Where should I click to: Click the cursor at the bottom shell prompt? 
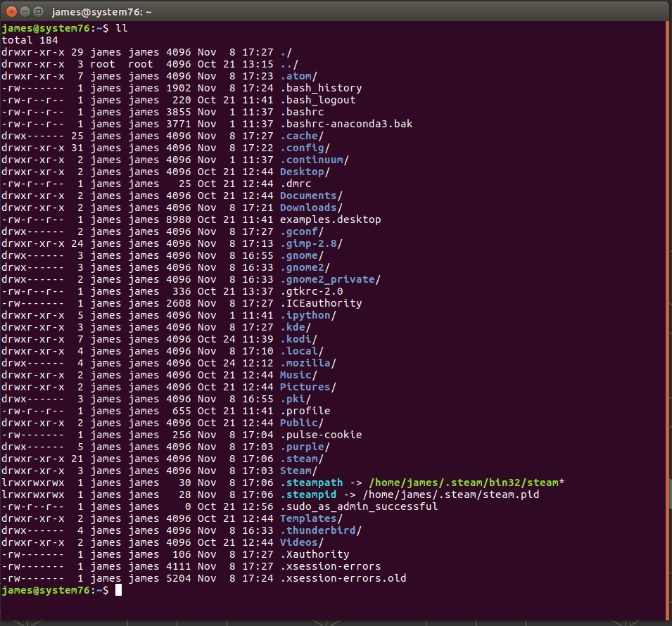117,590
